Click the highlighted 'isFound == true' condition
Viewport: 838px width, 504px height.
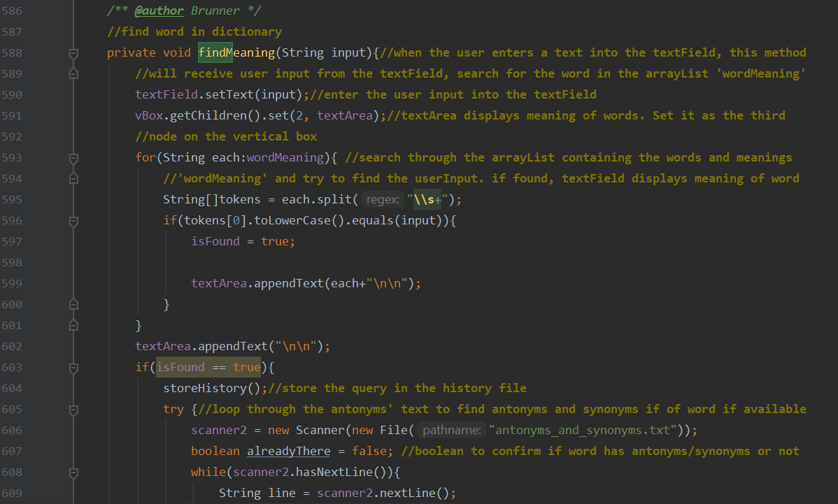(208, 367)
